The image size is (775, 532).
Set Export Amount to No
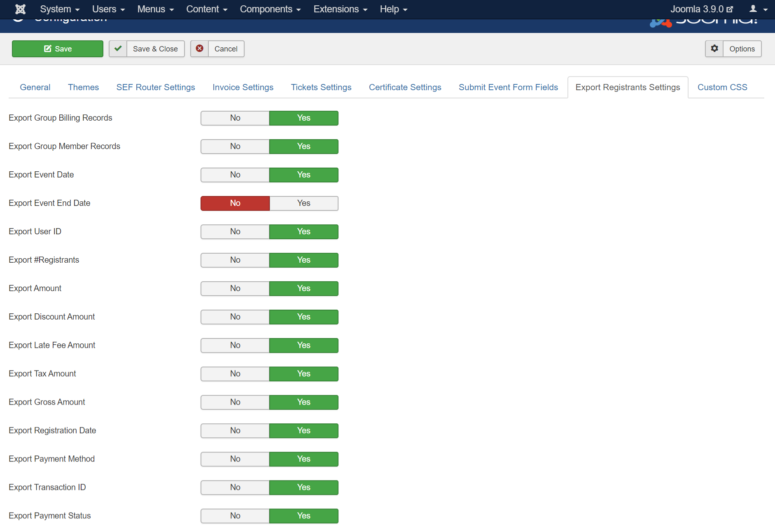pyautogui.click(x=235, y=289)
